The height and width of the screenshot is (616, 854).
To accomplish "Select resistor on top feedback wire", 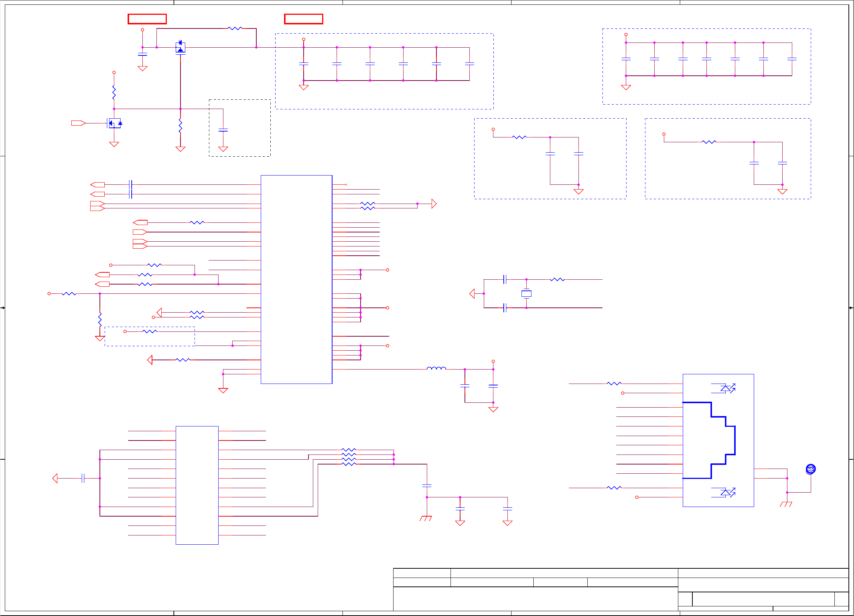I will [x=235, y=28].
